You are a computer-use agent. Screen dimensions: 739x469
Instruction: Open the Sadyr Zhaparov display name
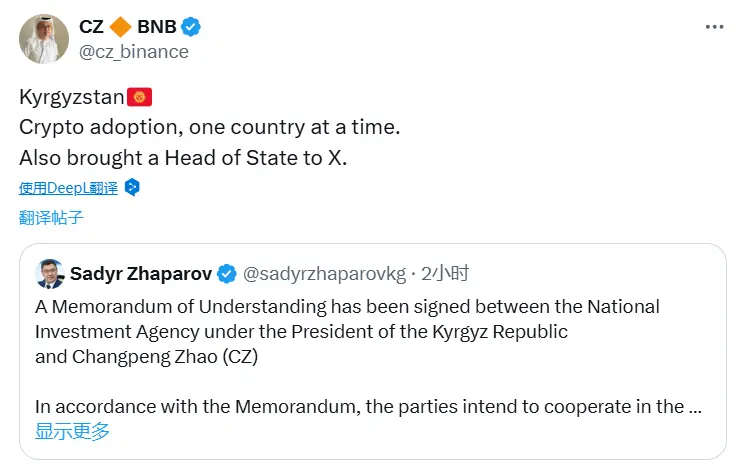click(x=141, y=273)
